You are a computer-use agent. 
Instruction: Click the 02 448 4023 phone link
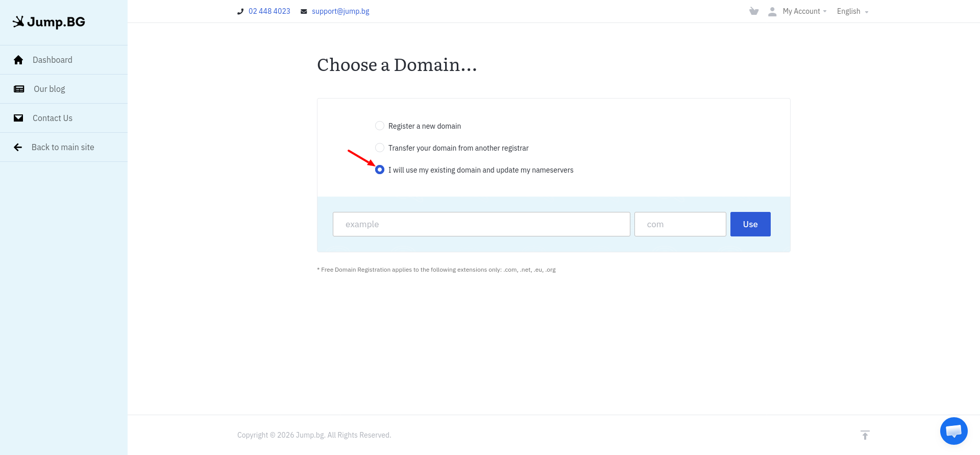point(269,11)
